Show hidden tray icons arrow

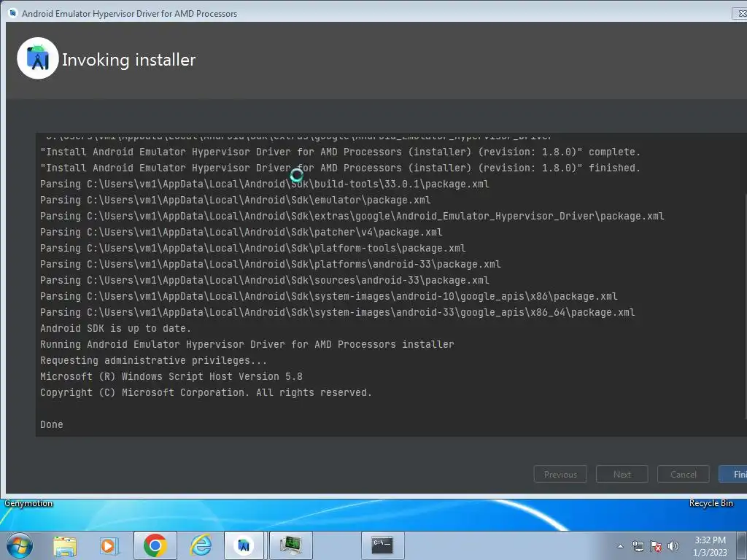click(620, 546)
